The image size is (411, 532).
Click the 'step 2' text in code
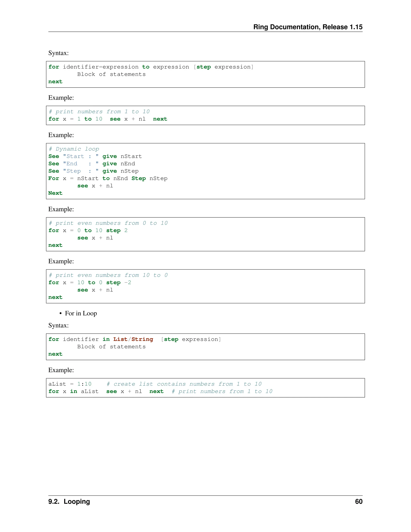(117, 230)
